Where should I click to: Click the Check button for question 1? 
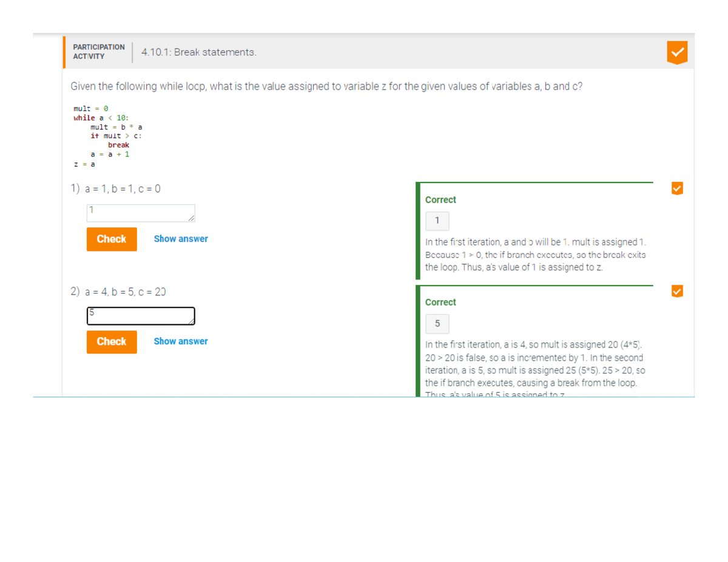tap(111, 239)
